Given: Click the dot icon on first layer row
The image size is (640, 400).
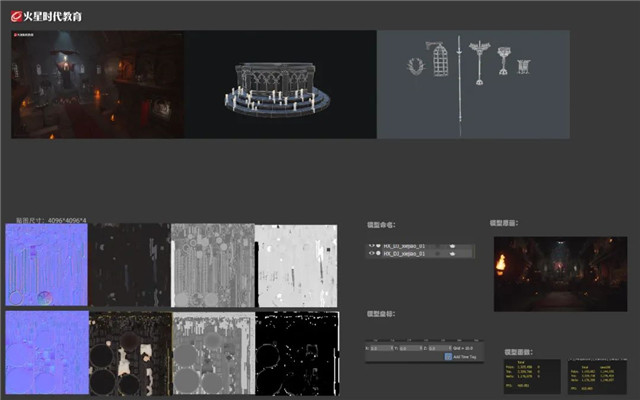Looking at the screenshot, I should (x=379, y=245).
